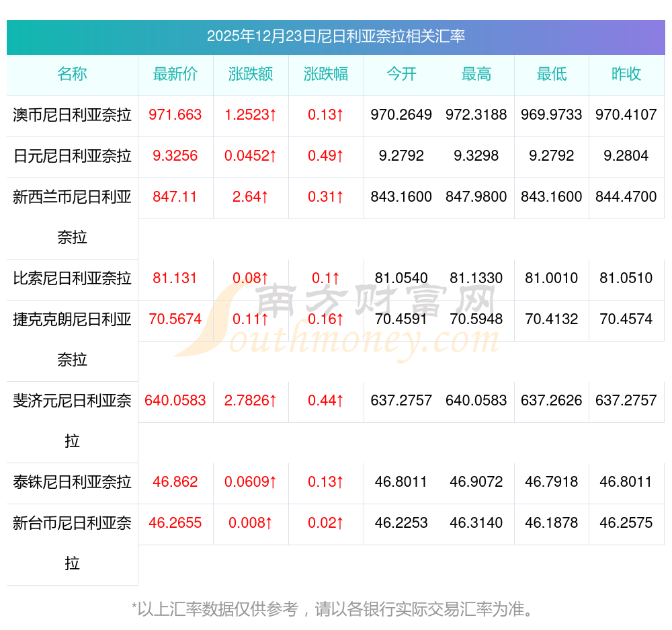Image resolution: width=672 pixels, height=630 pixels.
Task: Select the 泰铢尼日利亚奈拉 row name
Action: coord(72,482)
